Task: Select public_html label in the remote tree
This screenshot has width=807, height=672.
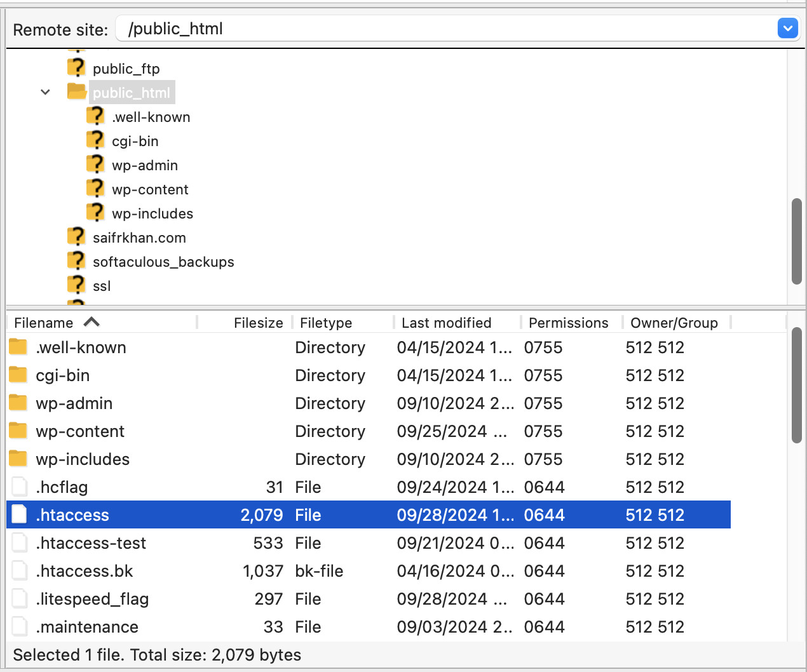Action: [132, 93]
